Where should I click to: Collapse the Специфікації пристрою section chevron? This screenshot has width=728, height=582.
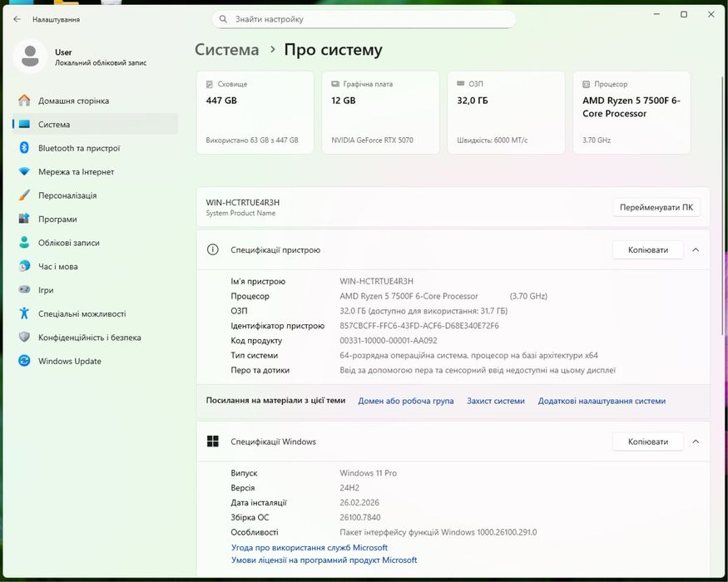click(696, 249)
